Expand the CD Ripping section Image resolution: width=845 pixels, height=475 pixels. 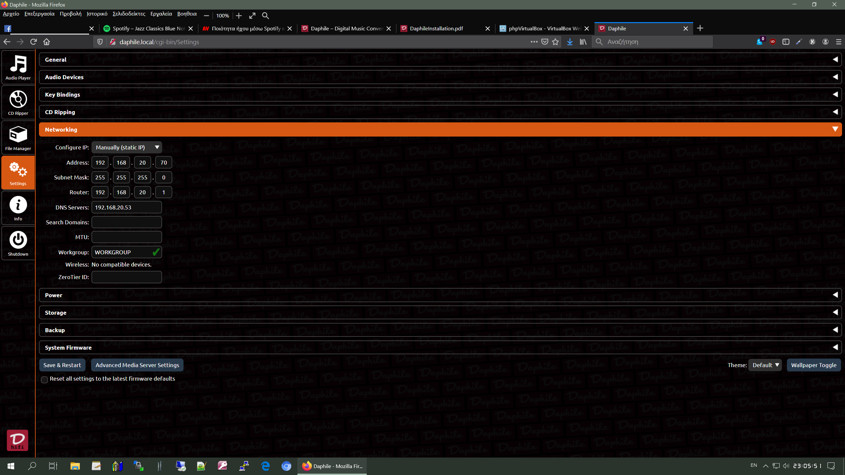pos(440,112)
